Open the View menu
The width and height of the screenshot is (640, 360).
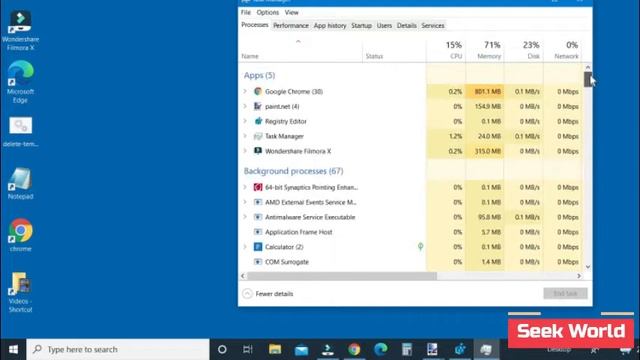click(291, 13)
